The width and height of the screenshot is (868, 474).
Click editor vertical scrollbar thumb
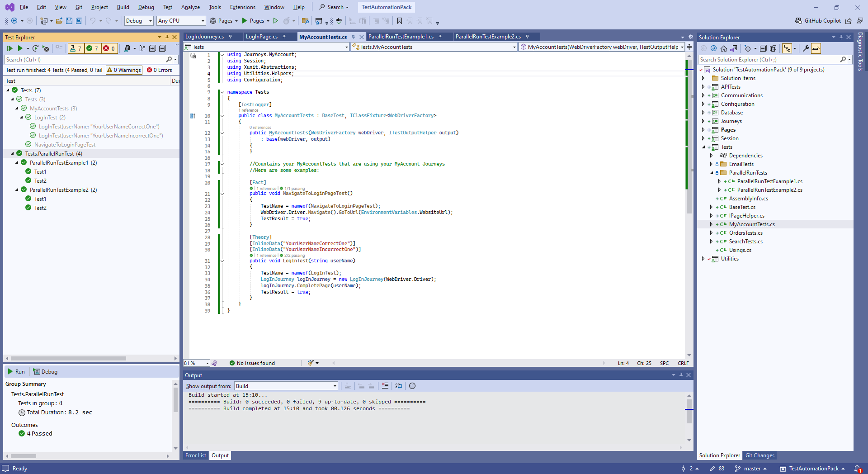click(689, 136)
